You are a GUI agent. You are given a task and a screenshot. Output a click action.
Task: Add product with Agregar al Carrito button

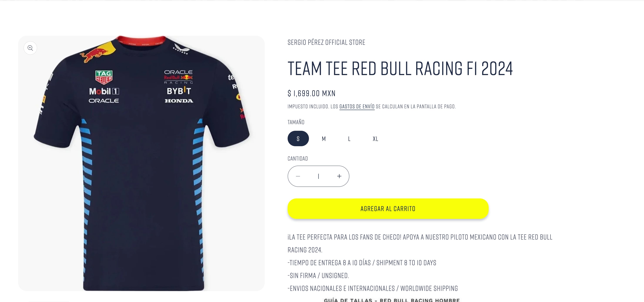(x=388, y=209)
